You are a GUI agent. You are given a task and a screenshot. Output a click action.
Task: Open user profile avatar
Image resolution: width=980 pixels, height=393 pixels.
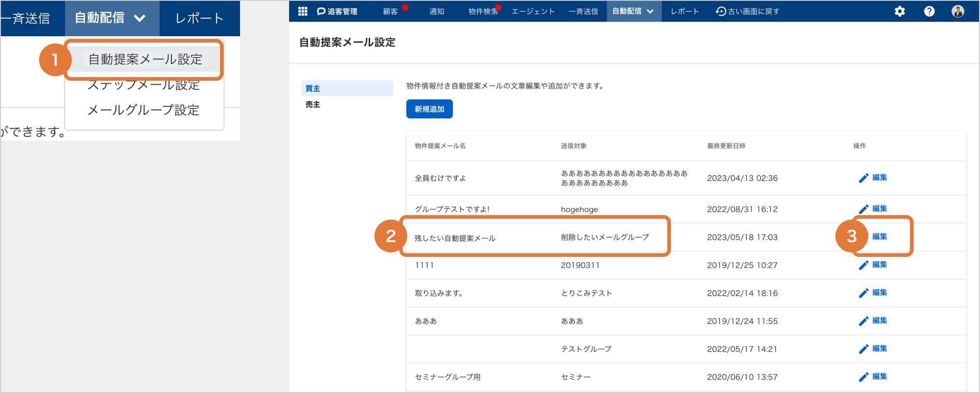pos(958,11)
